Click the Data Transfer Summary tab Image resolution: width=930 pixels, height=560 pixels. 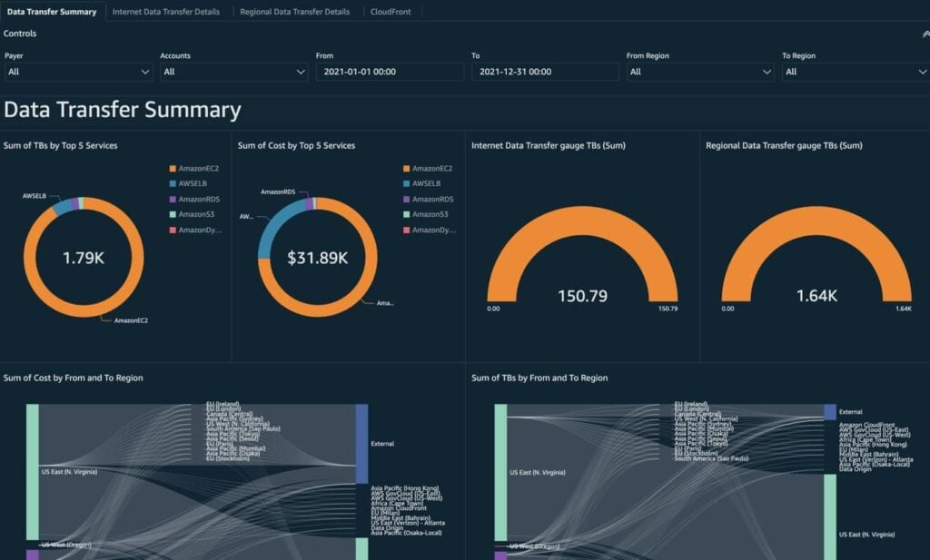(x=52, y=12)
